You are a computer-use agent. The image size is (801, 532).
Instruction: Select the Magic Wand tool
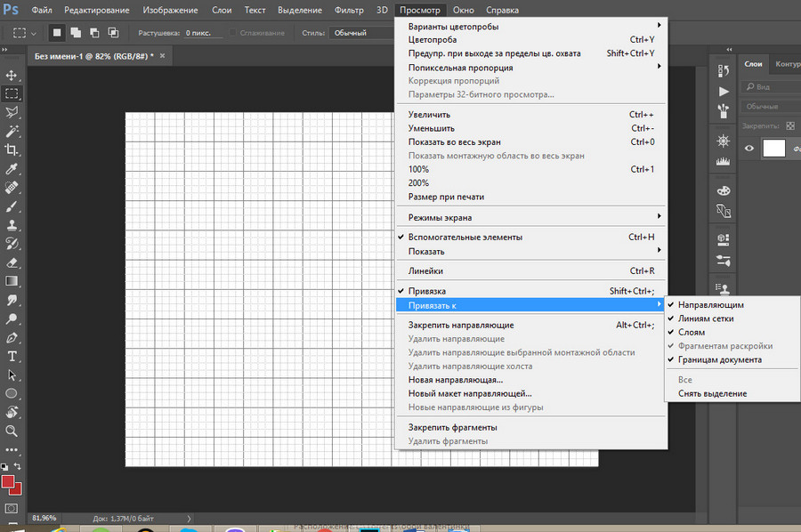12,131
